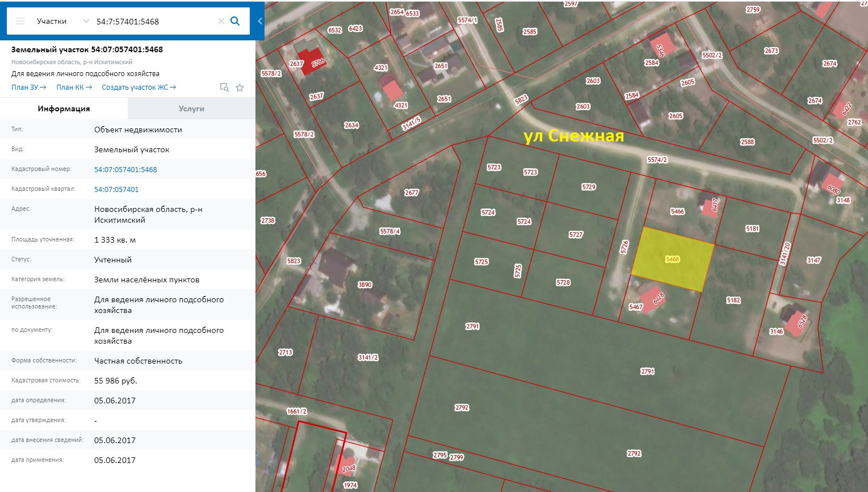868x492 pixels.
Task: Open cadastral quarter link 54:07:057401
Action: pyautogui.click(x=116, y=189)
